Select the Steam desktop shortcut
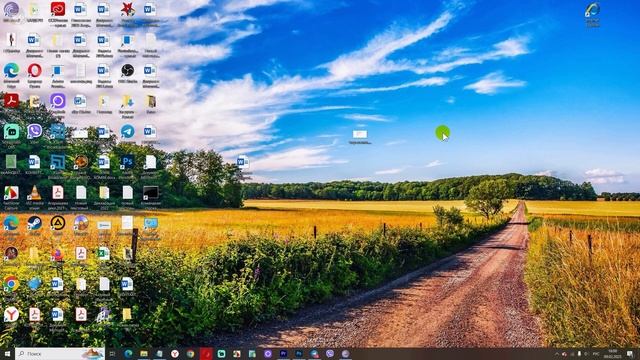Viewport: 640px width, 360px height. coord(34,223)
